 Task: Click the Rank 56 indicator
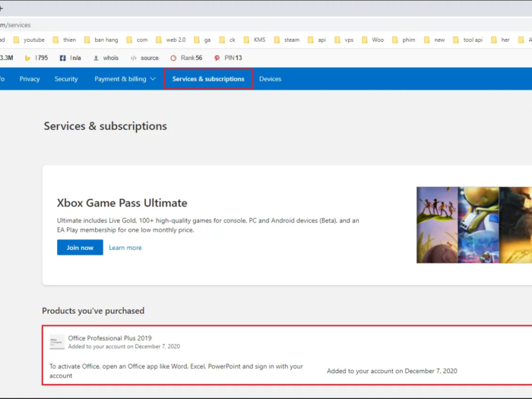pyautogui.click(x=186, y=58)
